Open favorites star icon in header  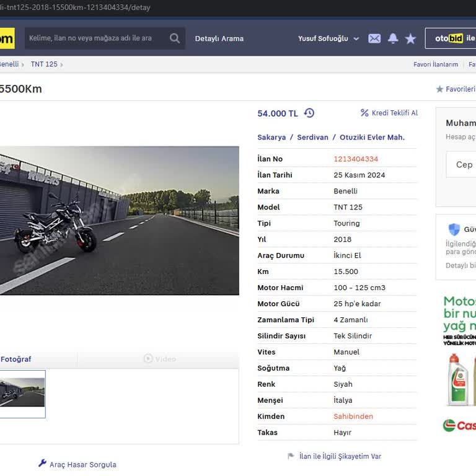click(x=410, y=38)
